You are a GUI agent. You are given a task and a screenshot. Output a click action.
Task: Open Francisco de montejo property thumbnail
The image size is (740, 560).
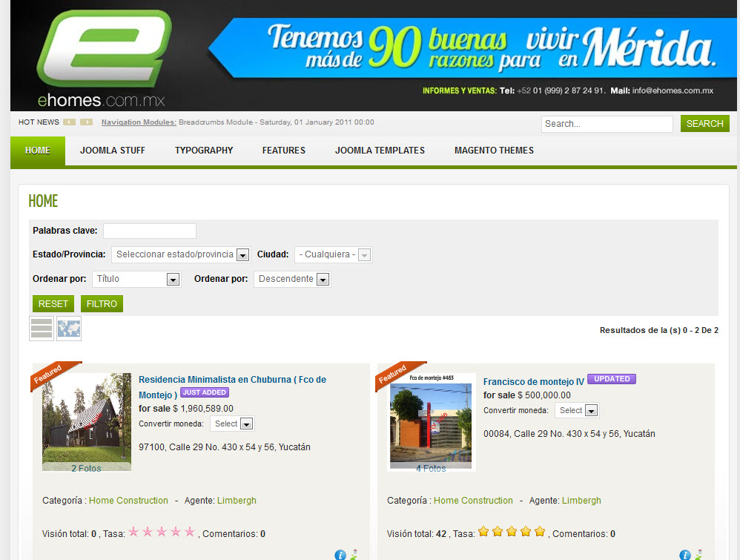pos(431,422)
